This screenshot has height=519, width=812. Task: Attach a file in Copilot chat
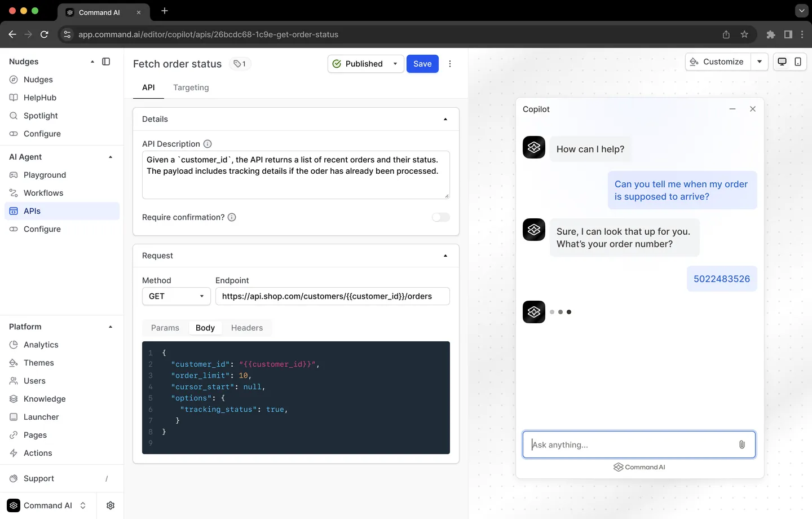742,445
